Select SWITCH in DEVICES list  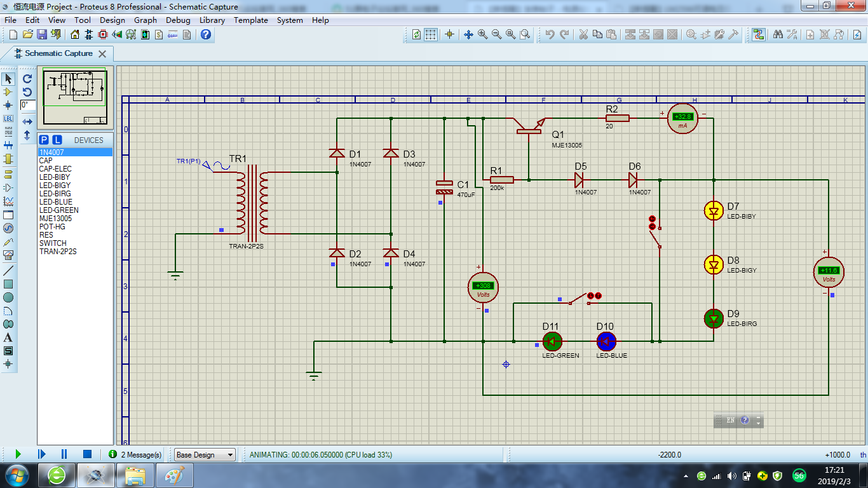[x=75, y=243]
